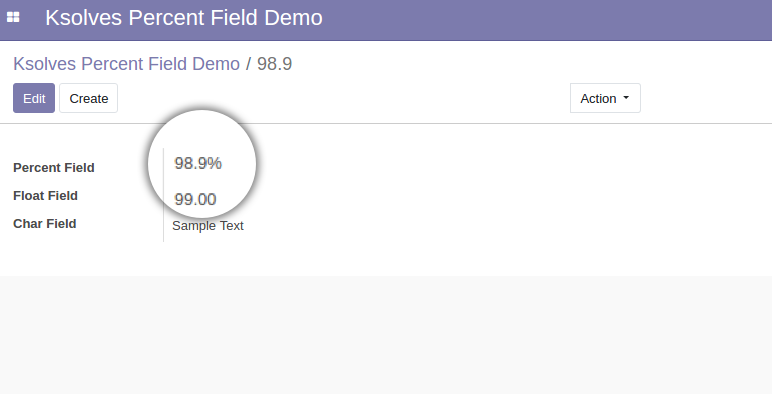Select the 99.00 float value
The height and width of the screenshot is (394, 772).
pyautogui.click(x=195, y=199)
